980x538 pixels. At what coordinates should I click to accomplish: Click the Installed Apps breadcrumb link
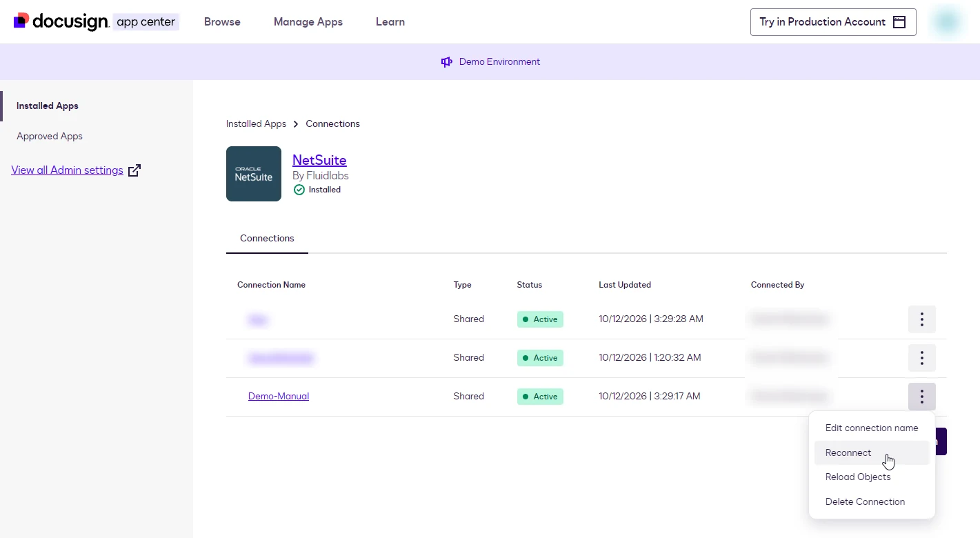click(x=256, y=124)
